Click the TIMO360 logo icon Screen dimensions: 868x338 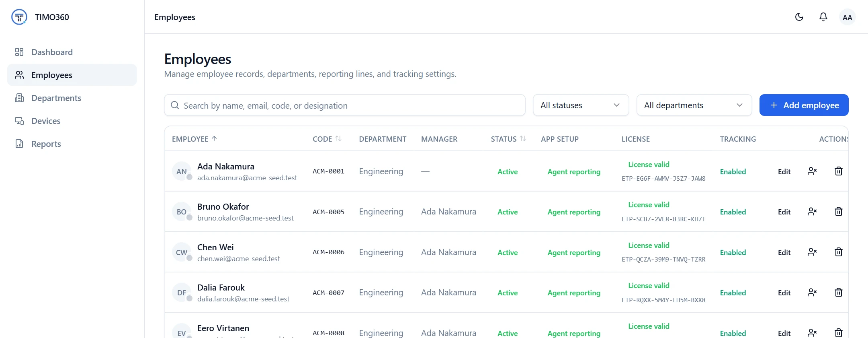pyautogui.click(x=19, y=17)
